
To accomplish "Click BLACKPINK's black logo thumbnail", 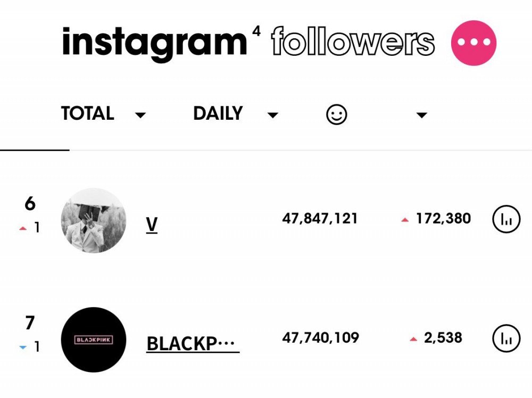I will 93,339.
